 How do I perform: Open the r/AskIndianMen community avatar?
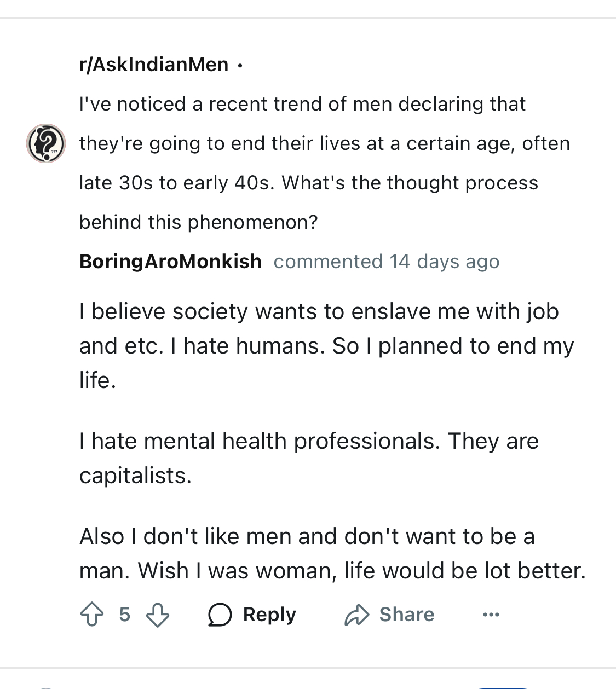pyautogui.click(x=46, y=143)
